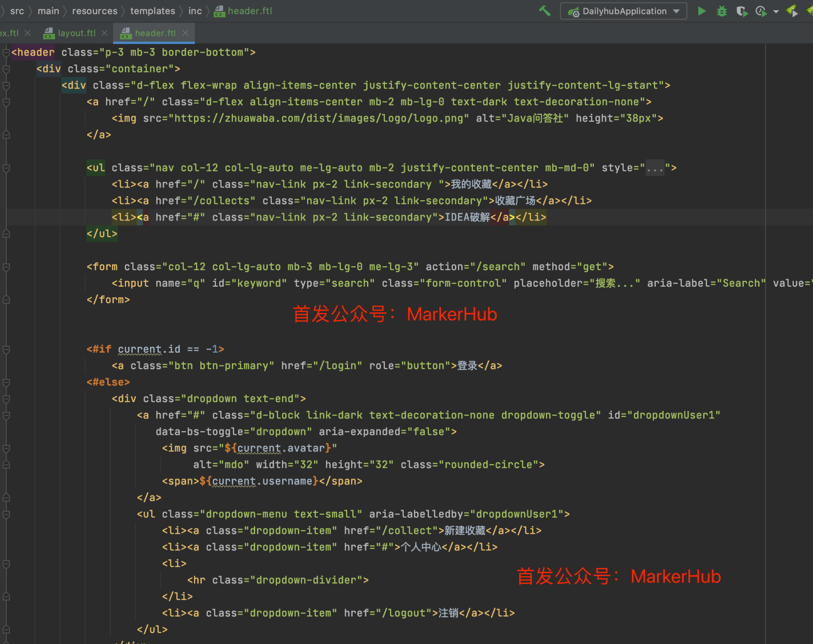The height and width of the screenshot is (644, 813).
Task: Click the file icon on the layout.ftl tab
Action: tap(49, 33)
